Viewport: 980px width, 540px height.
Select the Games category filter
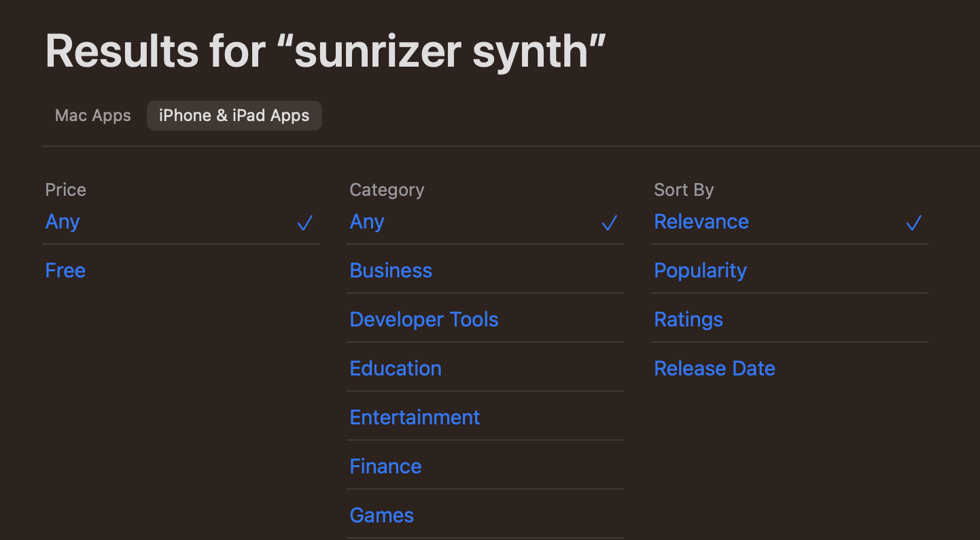click(381, 515)
